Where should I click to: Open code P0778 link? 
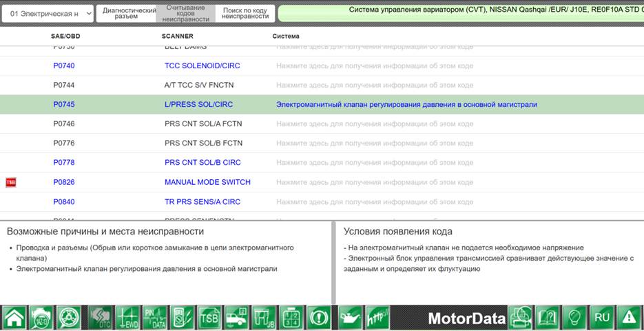[x=64, y=163]
